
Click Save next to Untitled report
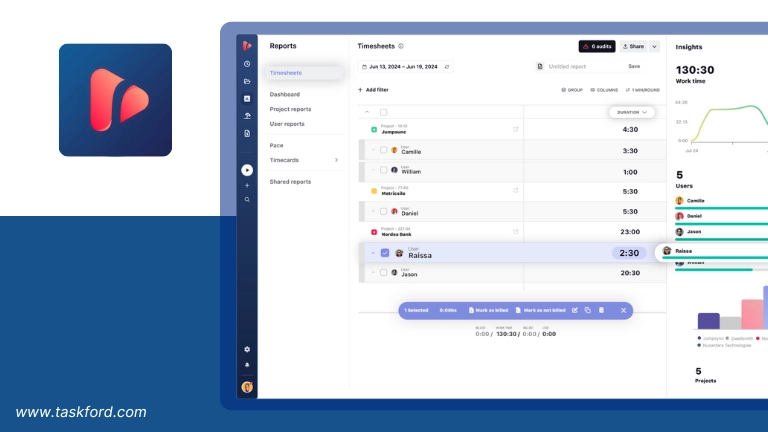click(x=634, y=66)
